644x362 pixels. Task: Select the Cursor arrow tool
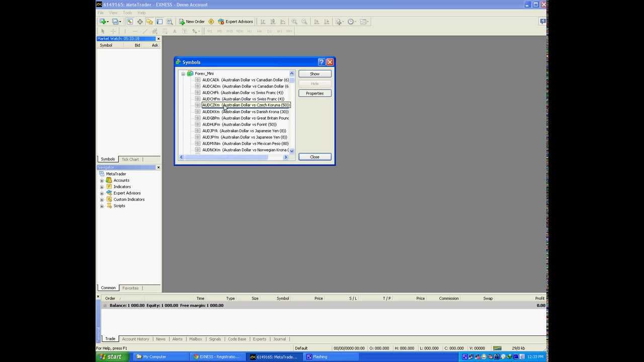tap(103, 31)
